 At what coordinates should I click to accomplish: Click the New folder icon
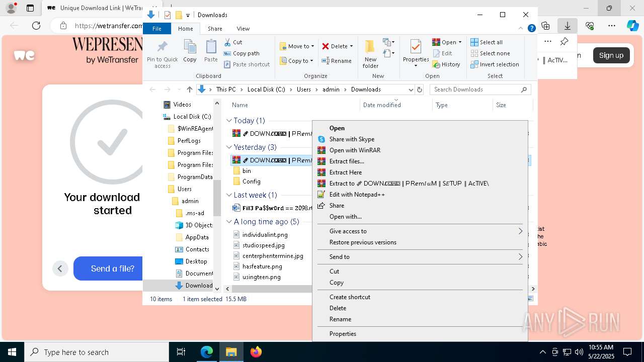tap(370, 54)
